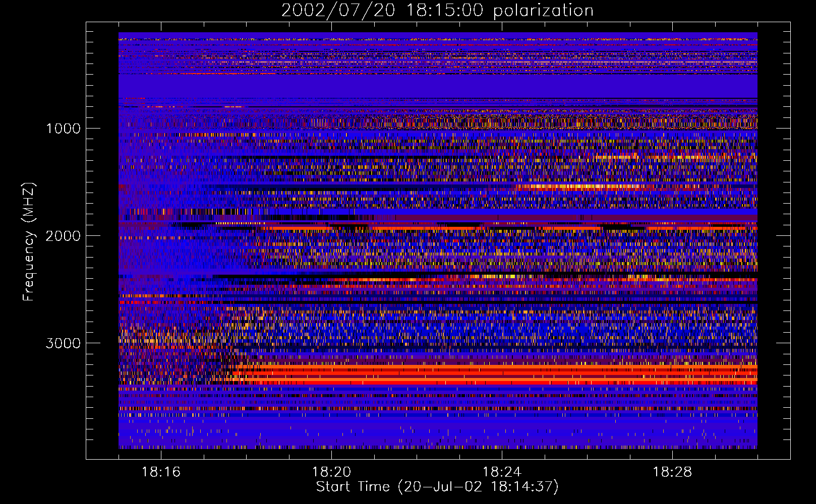Click the 2000 frequency tick label
The image size is (816, 504).
point(63,236)
